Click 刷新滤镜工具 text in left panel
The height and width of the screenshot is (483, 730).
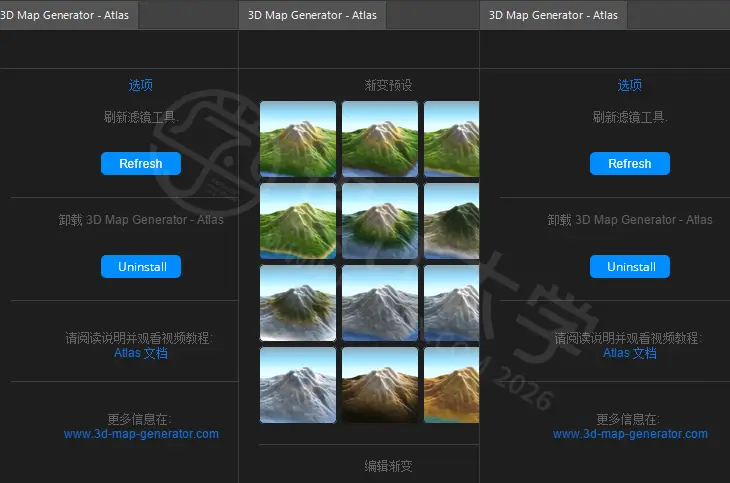pyautogui.click(x=141, y=117)
